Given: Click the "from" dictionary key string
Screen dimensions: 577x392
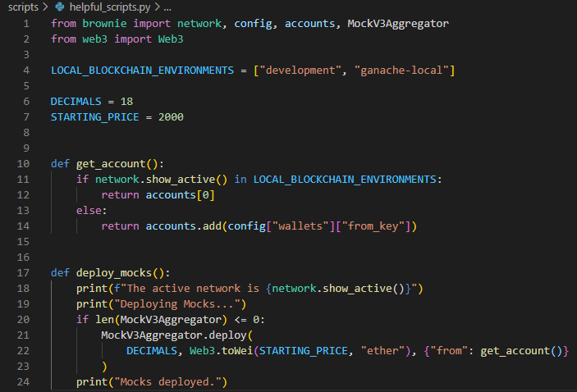Looking at the screenshot, I should [449, 351].
